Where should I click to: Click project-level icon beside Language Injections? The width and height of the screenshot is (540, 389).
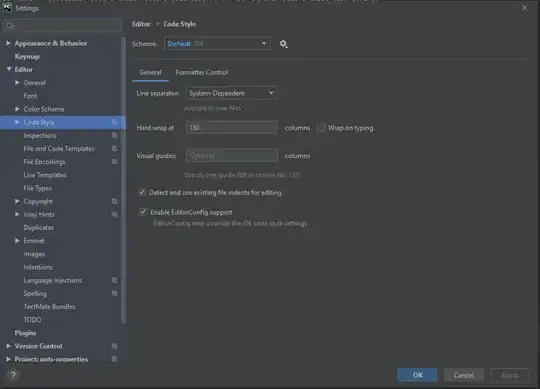coord(114,281)
